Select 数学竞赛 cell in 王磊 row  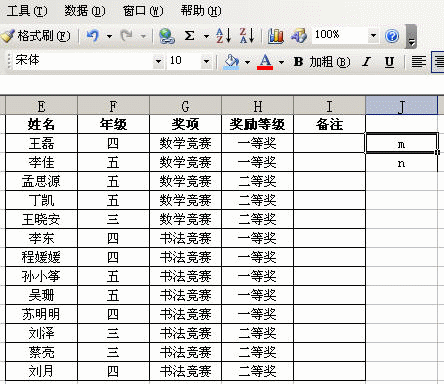click(185, 143)
